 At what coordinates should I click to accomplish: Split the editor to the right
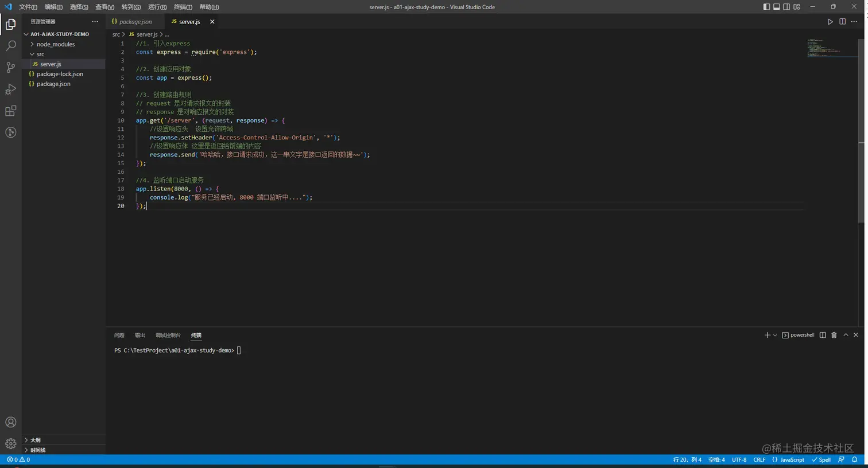point(842,22)
